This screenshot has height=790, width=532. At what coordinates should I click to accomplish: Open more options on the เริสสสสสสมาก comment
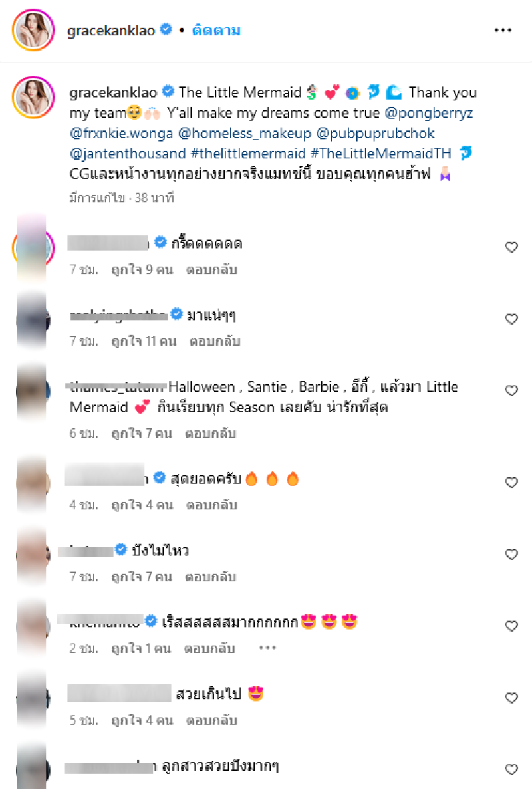coord(267,648)
